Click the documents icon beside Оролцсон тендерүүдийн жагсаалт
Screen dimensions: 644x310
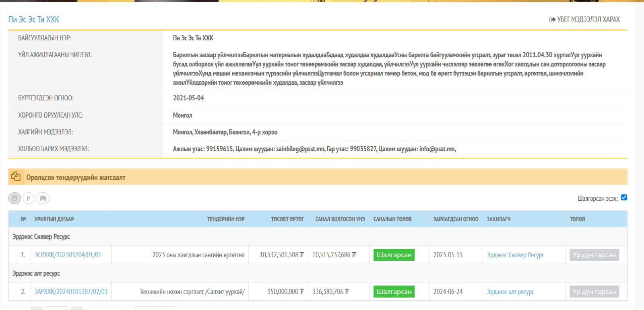(x=16, y=177)
